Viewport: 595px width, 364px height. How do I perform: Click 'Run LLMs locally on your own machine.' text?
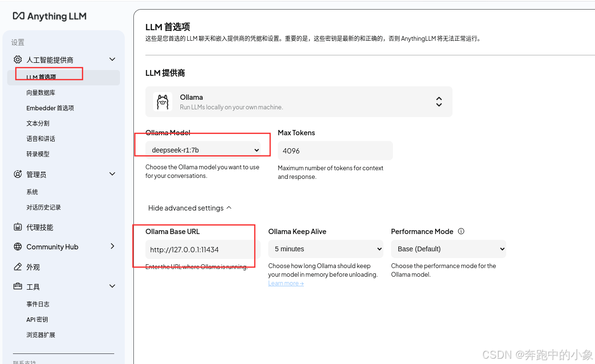click(231, 107)
